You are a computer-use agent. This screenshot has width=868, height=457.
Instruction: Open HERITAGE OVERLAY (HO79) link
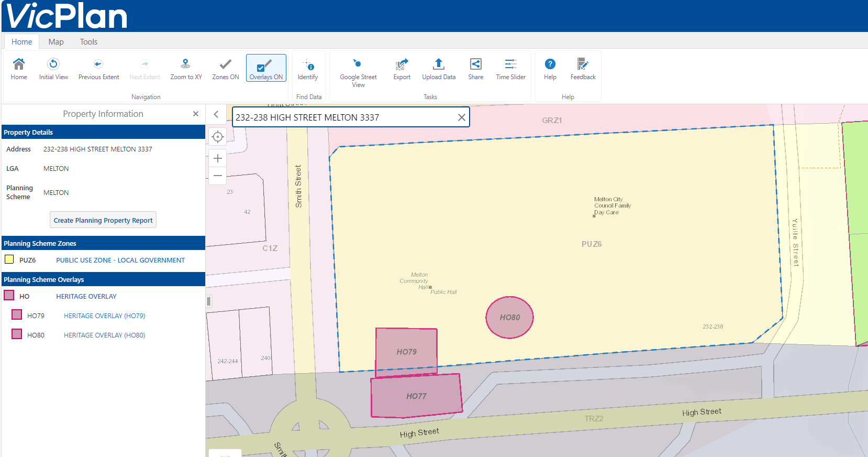tap(105, 316)
